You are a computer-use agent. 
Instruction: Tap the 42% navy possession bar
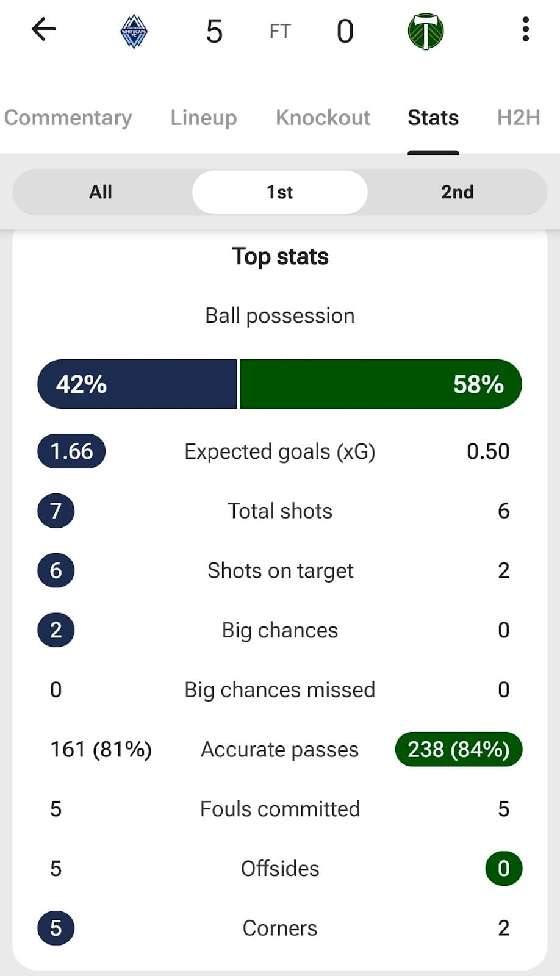pyautogui.click(x=137, y=384)
